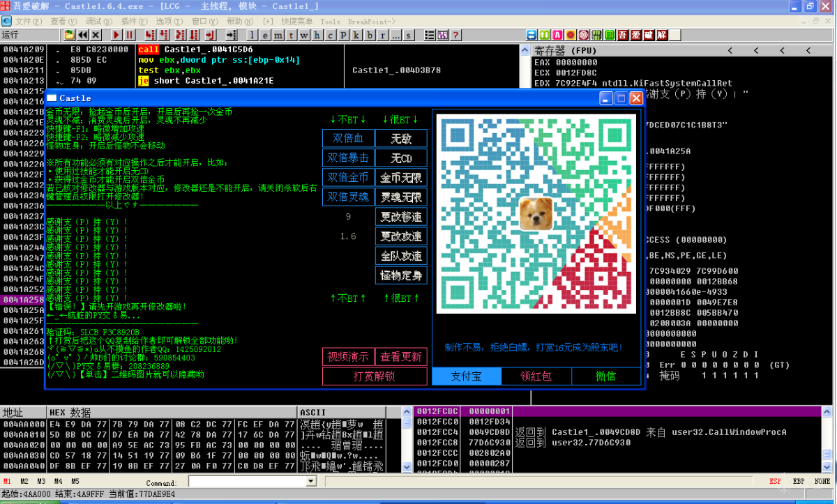Viewport: 837px width, 504px height.
Task: Click the 无敌 cheat button
Action: pos(402,139)
